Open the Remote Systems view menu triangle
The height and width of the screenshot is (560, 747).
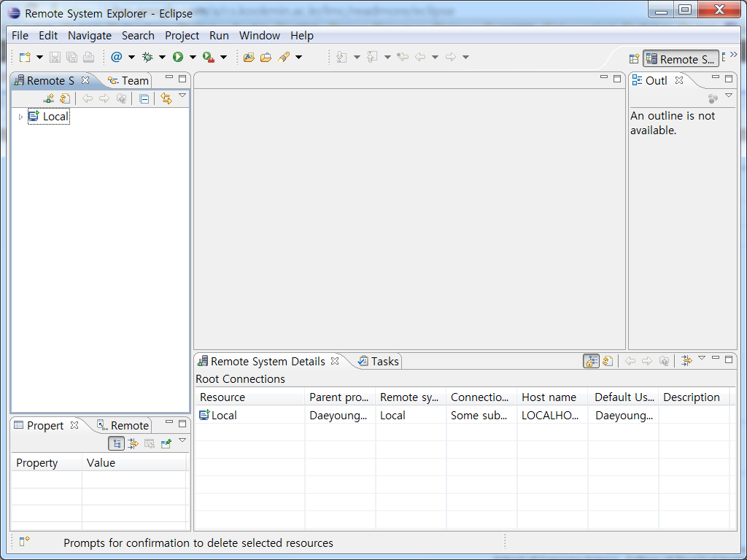click(x=182, y=96)
